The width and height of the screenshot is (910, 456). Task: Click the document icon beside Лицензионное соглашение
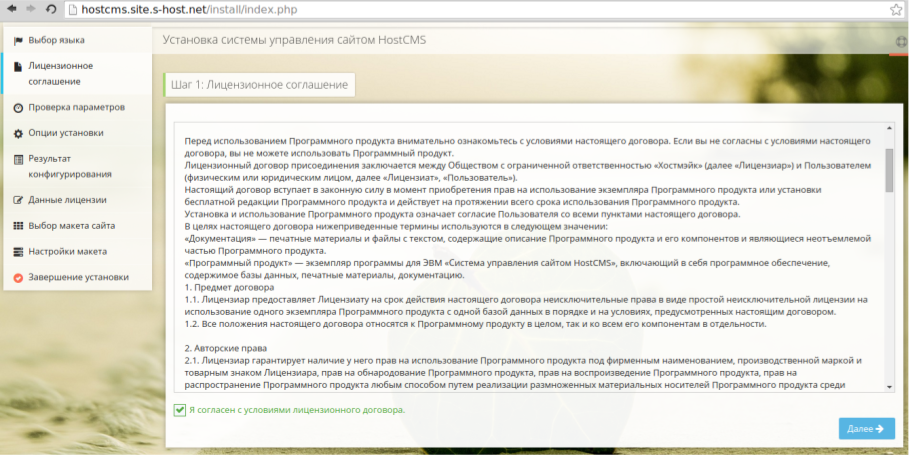18,66
